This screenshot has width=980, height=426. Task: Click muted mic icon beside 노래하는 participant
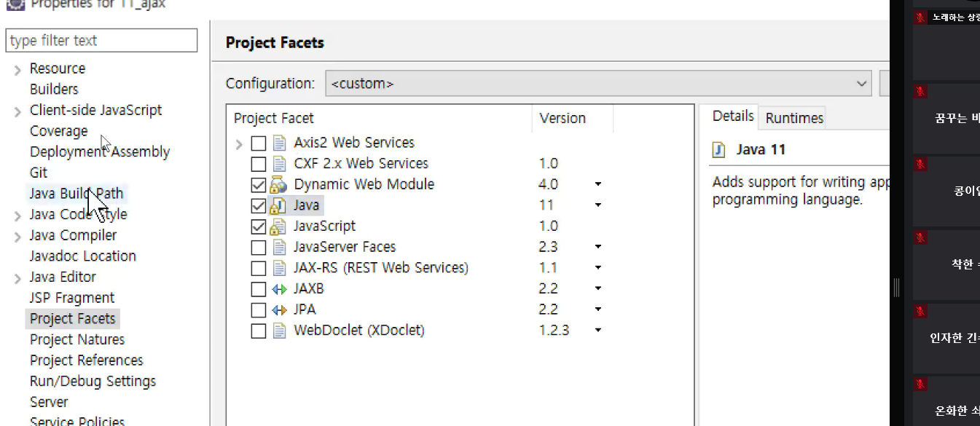click(x=921, y=17)
